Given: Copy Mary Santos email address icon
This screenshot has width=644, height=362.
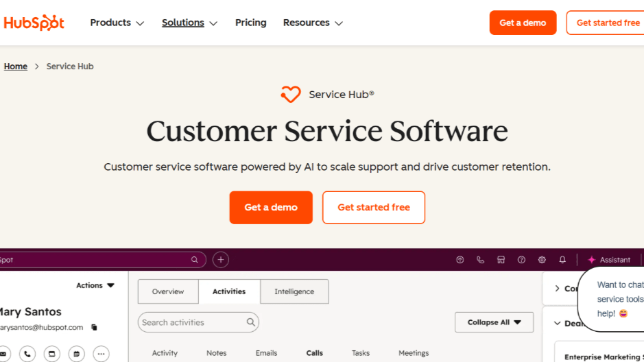Looking at the screenshot, I should 94,327.
